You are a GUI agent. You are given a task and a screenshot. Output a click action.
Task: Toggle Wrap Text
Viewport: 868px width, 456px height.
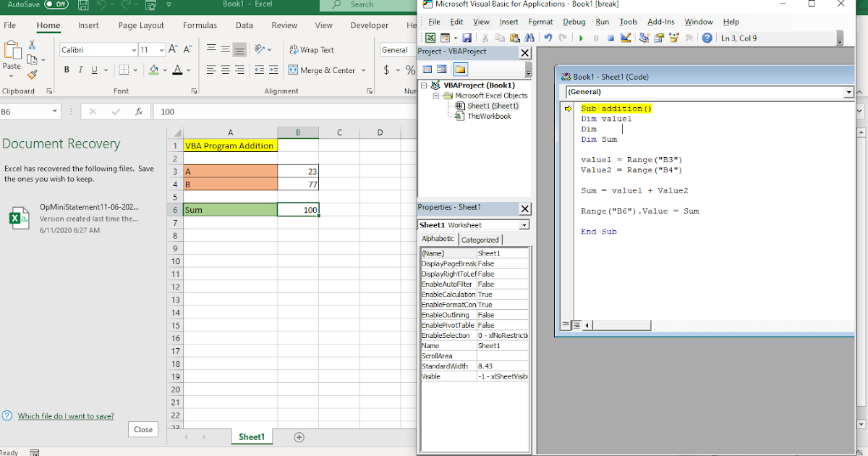click(x=312, y=50)
